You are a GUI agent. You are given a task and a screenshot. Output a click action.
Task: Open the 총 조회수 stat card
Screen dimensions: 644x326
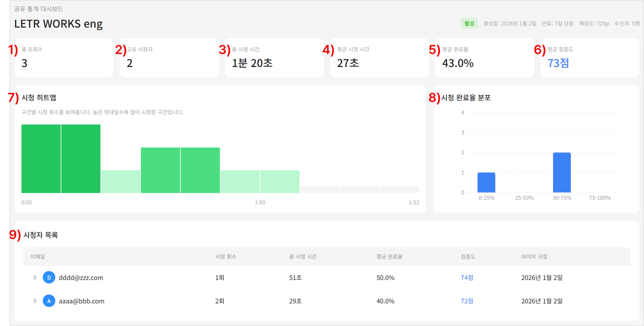(x=64, y=58)
